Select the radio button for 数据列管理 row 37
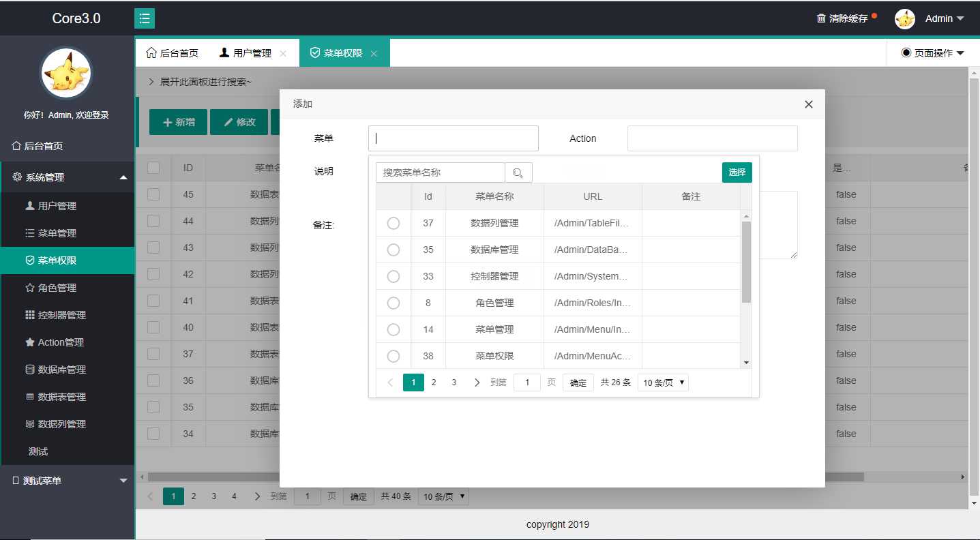 pos(394,223)
